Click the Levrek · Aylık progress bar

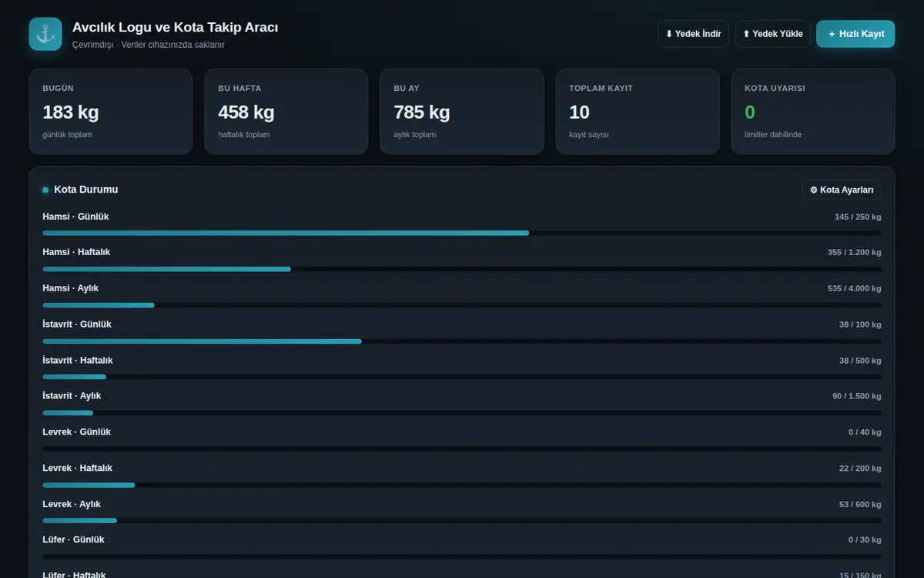pyautogui.click(x=462, y=521)
